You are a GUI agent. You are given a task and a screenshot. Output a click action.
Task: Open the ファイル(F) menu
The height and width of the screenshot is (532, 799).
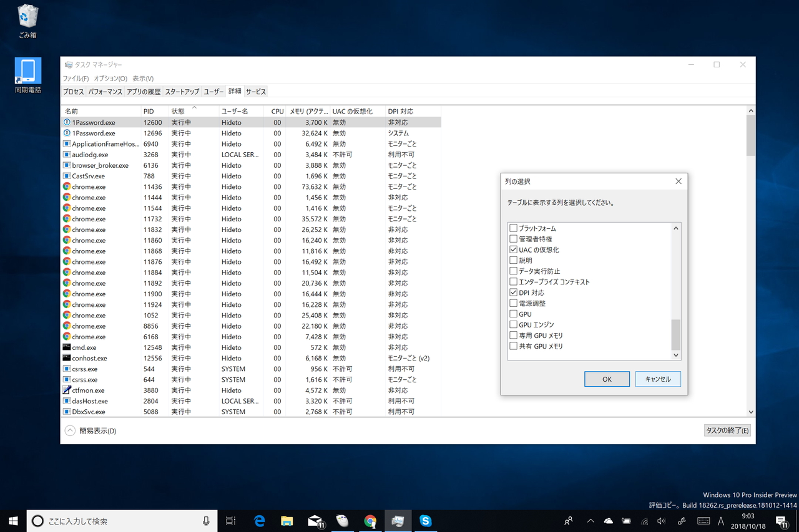[x=76, y=79]
